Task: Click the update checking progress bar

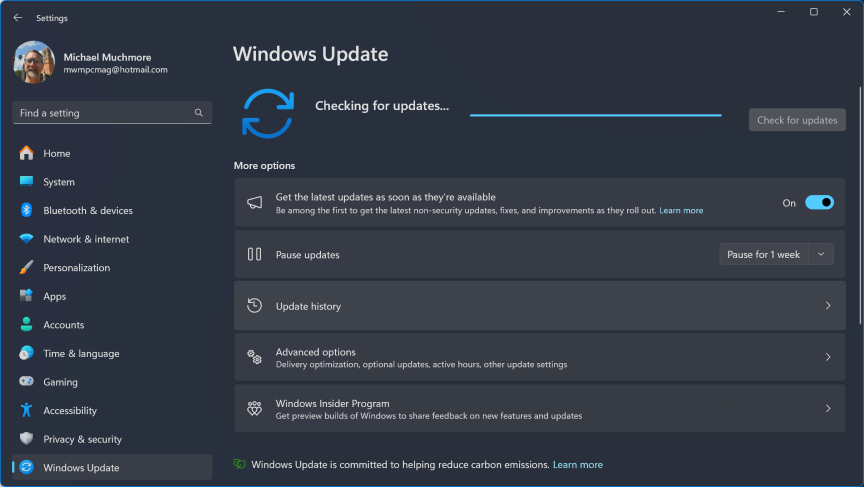Action: (x=595, y=115)
